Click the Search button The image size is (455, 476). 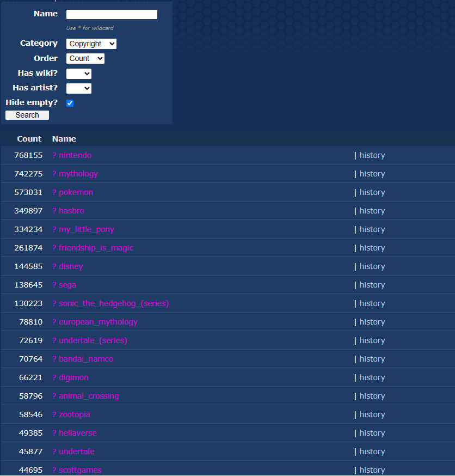tap(27, 115)
